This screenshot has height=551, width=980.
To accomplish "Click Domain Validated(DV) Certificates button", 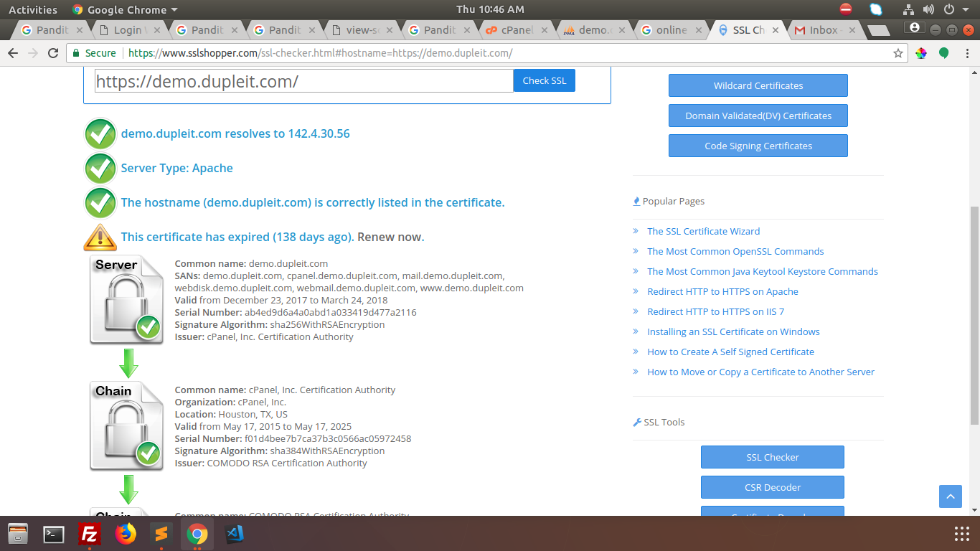I will (758, 116).
